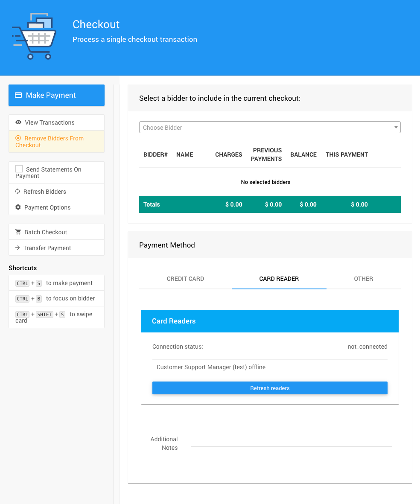Image resolution: width=420 pixels, height=504 pixels.
Task: Click the shopping cart logo in header
Action: point(34,37)
